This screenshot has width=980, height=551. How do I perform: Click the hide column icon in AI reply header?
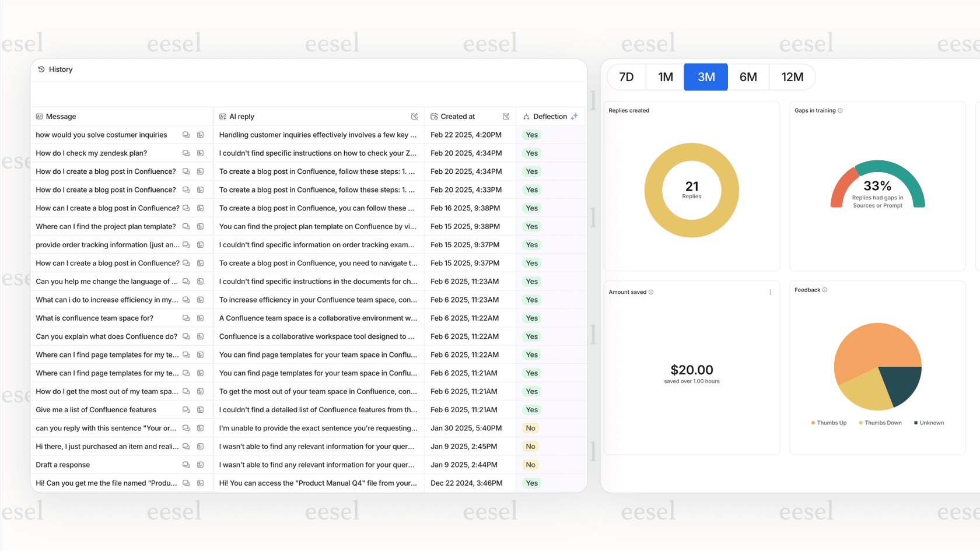click(414, 117)
